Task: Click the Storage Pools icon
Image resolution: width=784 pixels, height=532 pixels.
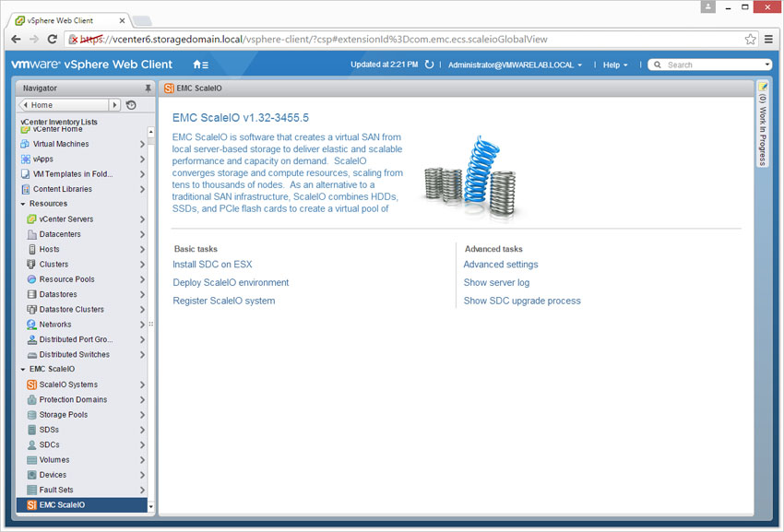Action: [x=31, y=415]
